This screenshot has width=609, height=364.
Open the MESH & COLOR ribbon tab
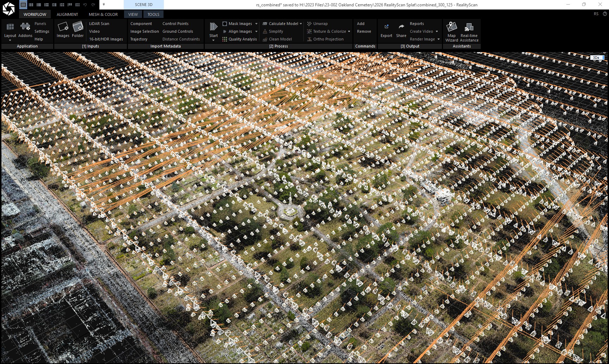(x=103, y=14)
